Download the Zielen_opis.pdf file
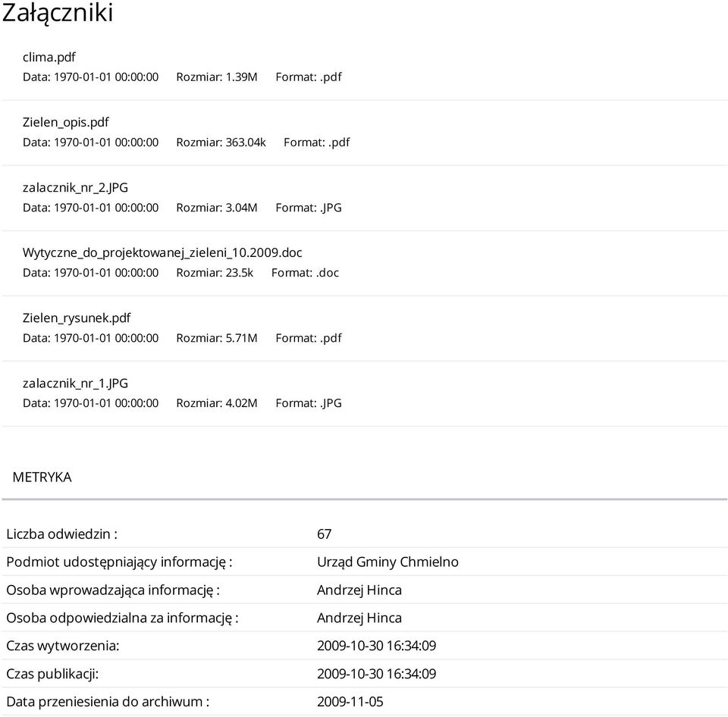 click(x=65, y=122)
